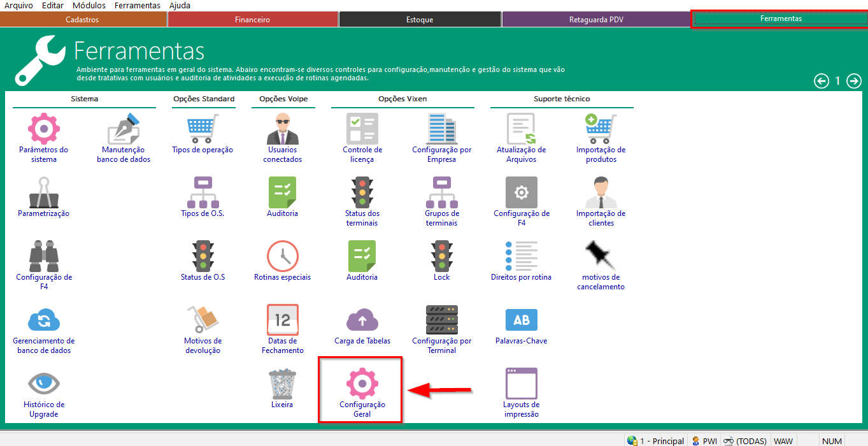Open Usuarios conectados

[282, 129]
